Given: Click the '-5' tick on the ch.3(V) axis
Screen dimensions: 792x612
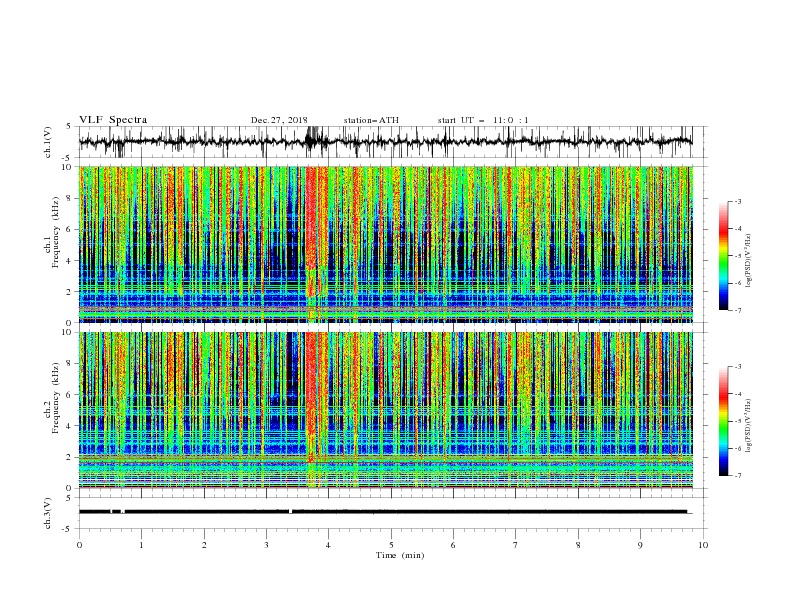Looking at the screenshot, I should pyautogui.click(x=68, y=529).
